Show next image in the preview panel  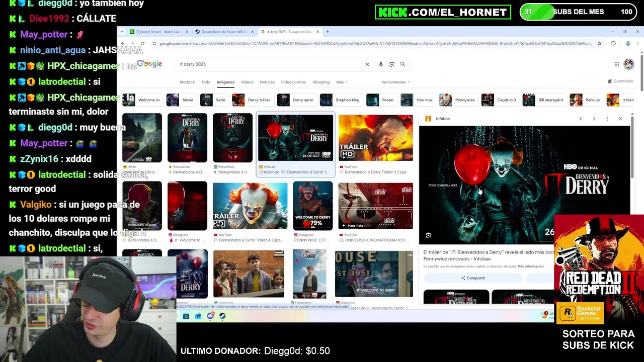[594, 119]
